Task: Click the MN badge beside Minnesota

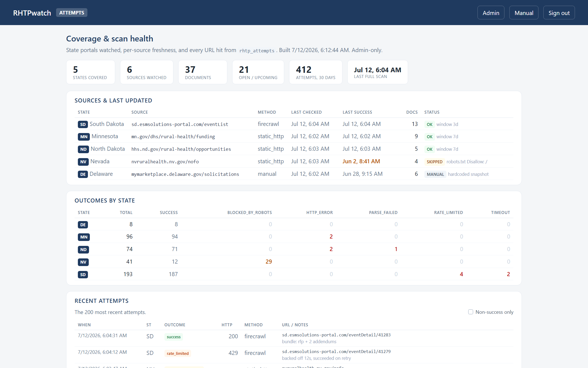Action: (x=84, y=137)
